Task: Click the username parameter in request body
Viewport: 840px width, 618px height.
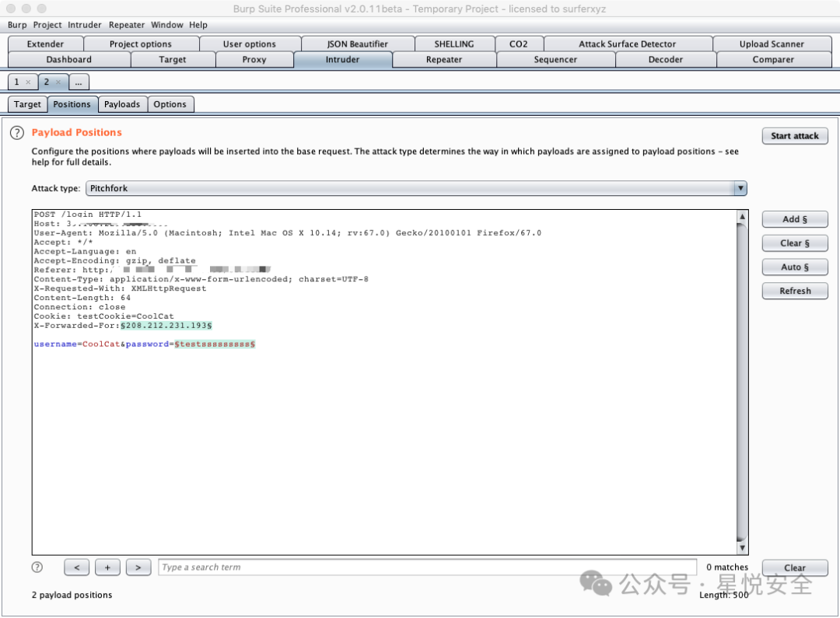Action: (55, 344)
